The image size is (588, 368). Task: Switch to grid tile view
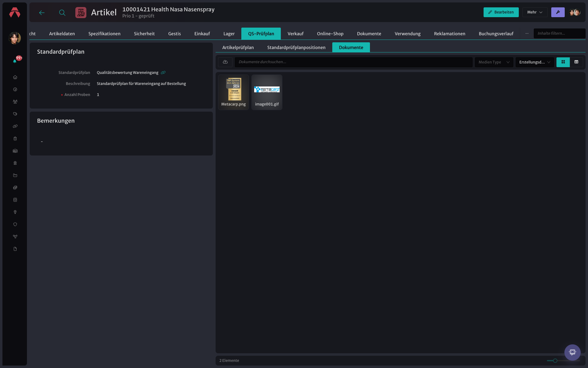pos(563,62)
